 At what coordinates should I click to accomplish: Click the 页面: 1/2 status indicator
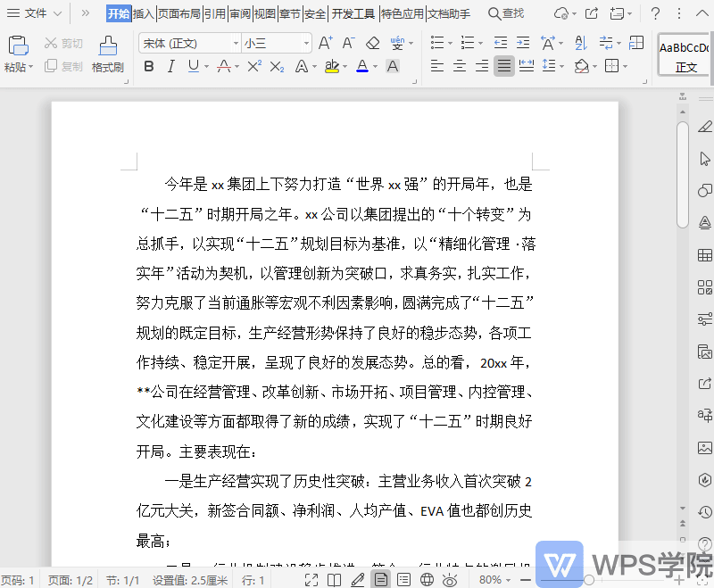(71, 580)
